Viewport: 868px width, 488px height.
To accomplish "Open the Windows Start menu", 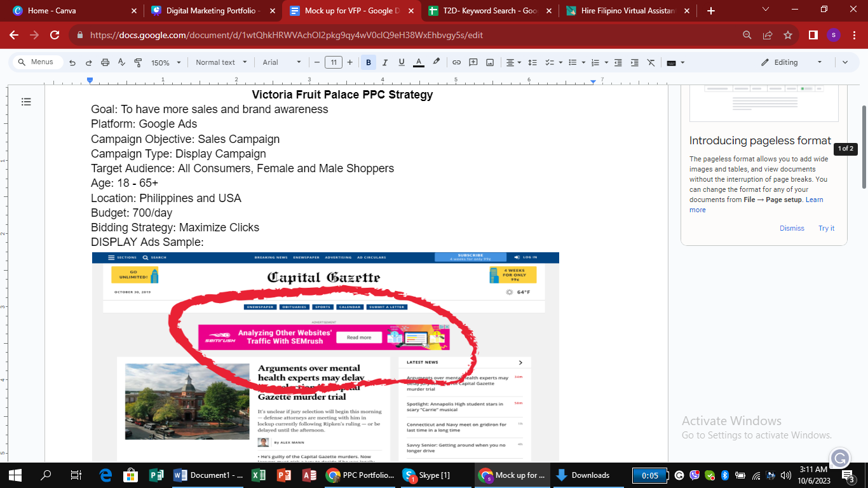I will click(x=15, y=475).
